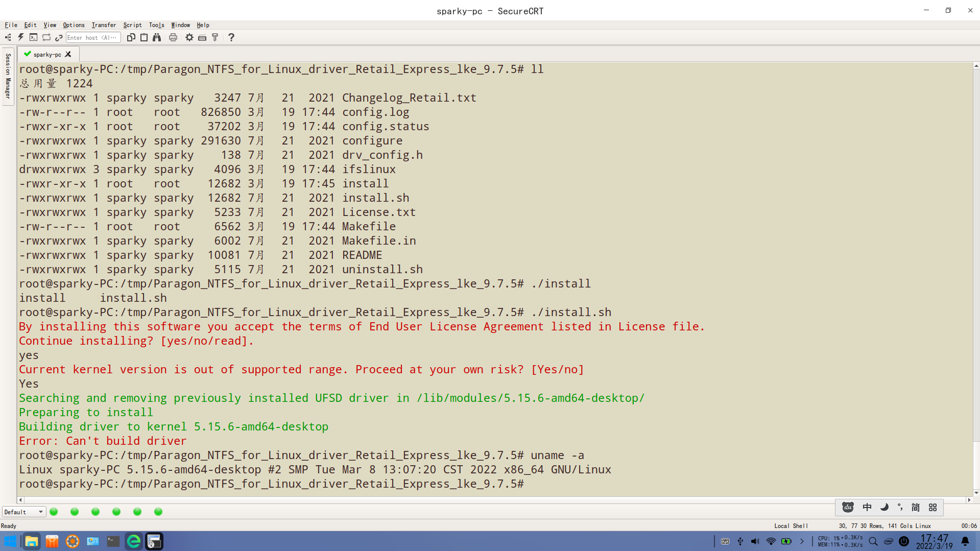Image resolution: width=980 pixels, height=551 pixels.
Task: Open the Wi-Fi network tray icon
Action: (x=771, y=541)
